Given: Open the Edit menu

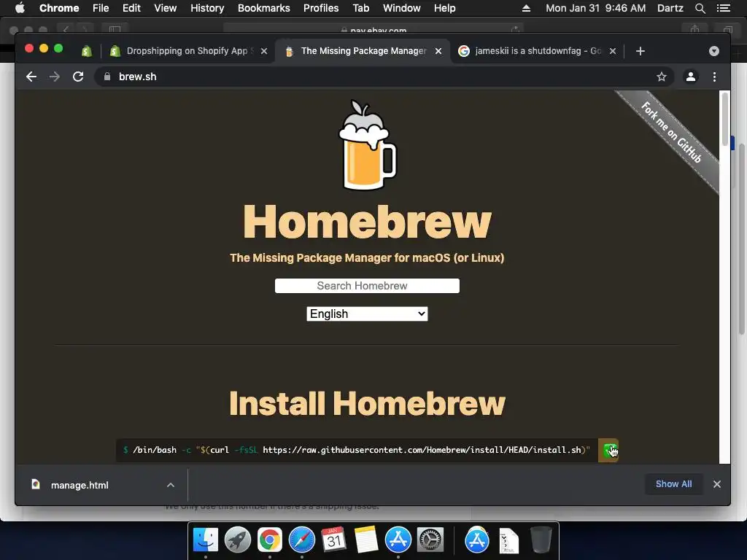Looking at the screenshot, I should point(131,8).
